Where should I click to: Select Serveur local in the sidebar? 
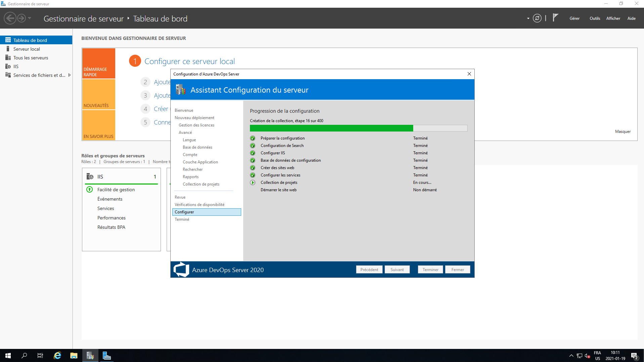tap(27, 49)
